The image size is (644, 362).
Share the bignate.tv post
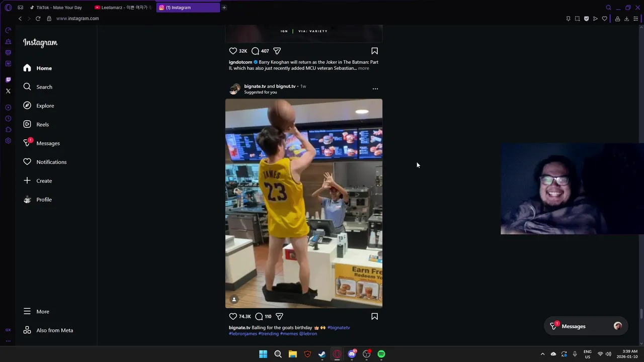[x=279, y=316]
